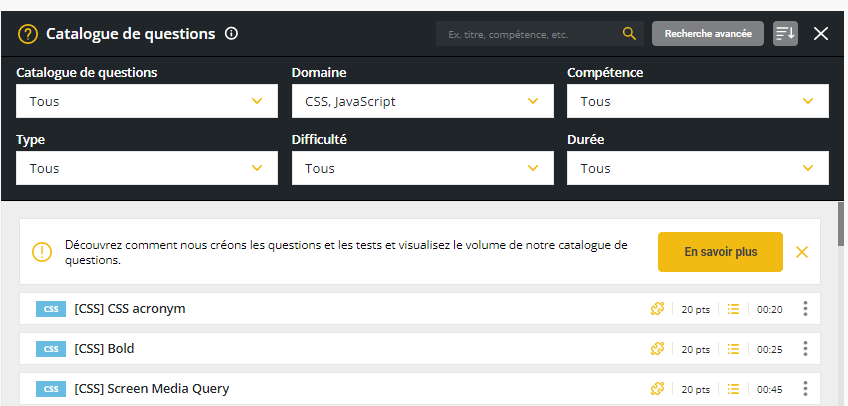Image resolution: width=848 pixels, height=406 pixels.
Task: Click 20 pts on Screen Media Query row
Action: tap(695, 389)
